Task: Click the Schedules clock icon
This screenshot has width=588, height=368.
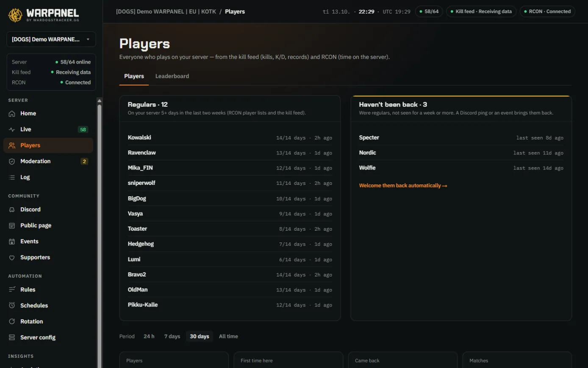Action: pos(12,306)
